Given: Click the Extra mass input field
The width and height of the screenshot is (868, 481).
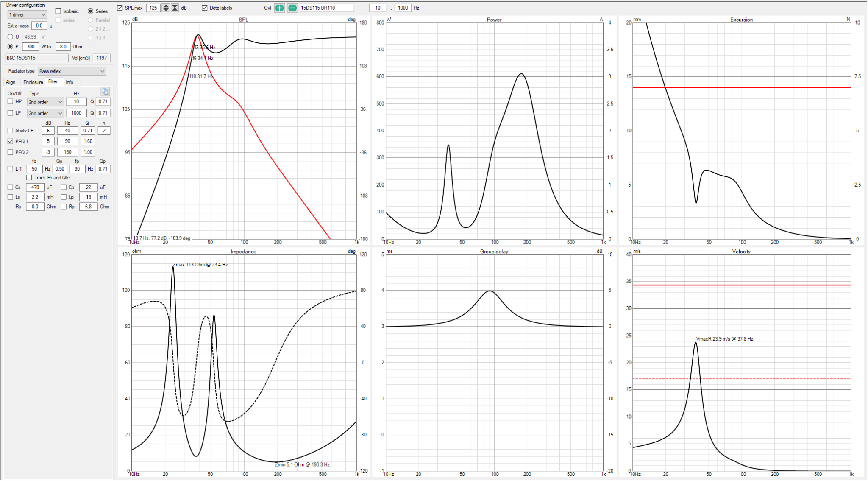Looking at the screenshot, I should coord(39,25).
